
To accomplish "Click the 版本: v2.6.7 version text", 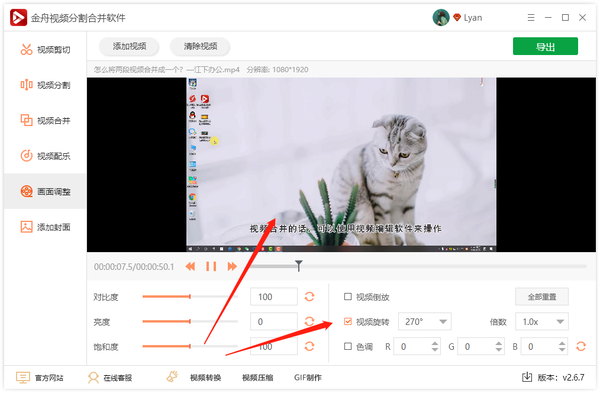I will coord(561,378).
